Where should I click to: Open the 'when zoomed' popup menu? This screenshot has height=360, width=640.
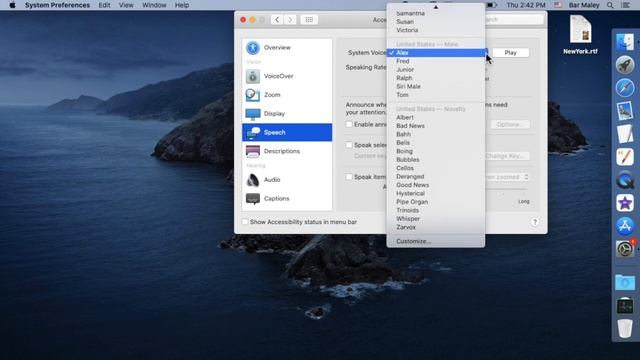[508, 177]
